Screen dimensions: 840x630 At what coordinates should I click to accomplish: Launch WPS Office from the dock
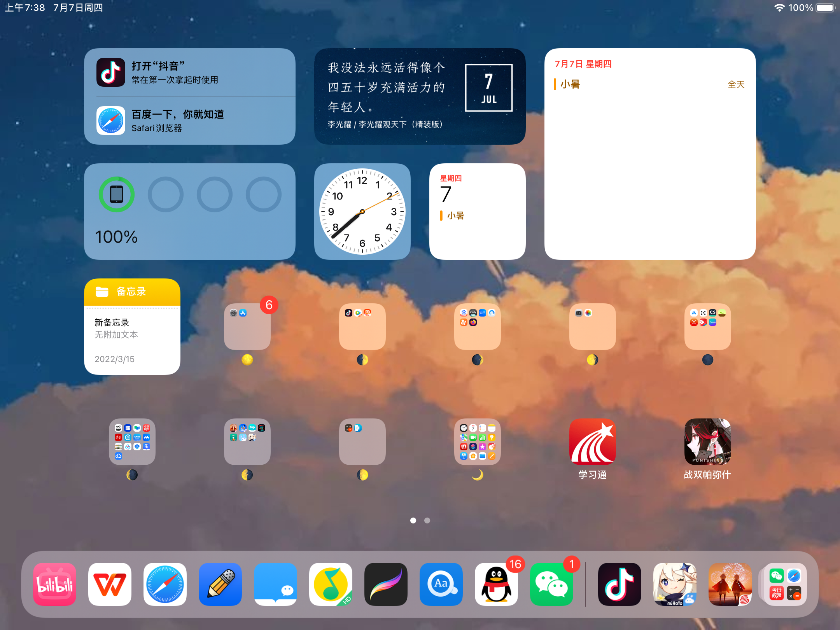(110, 584)
